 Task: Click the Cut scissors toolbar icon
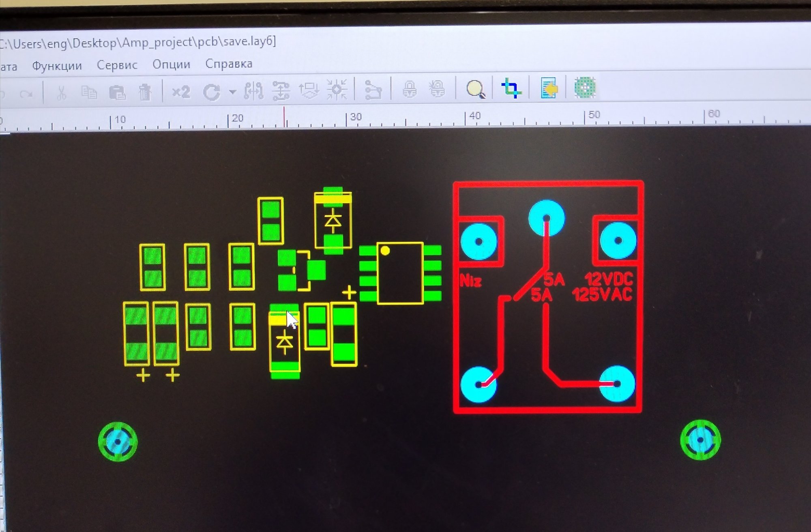tap(61, 93)
